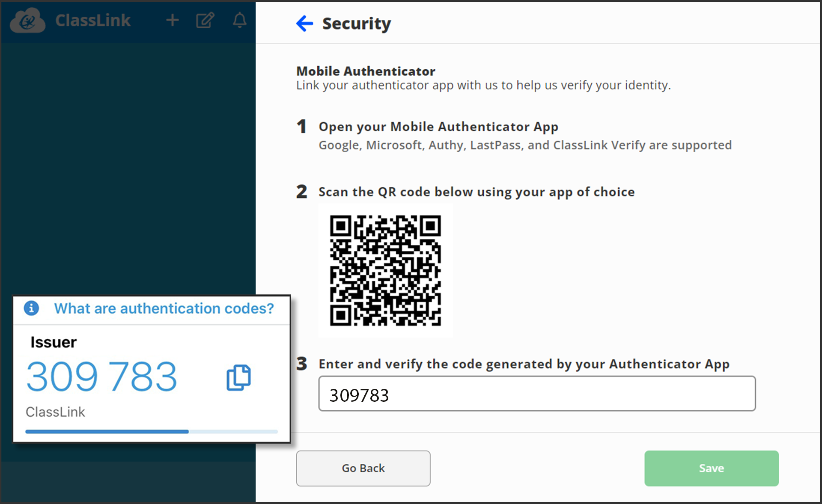Select the Mobile Authenticator section header
This screenshot has height=504, width=822.
point(366,71)
